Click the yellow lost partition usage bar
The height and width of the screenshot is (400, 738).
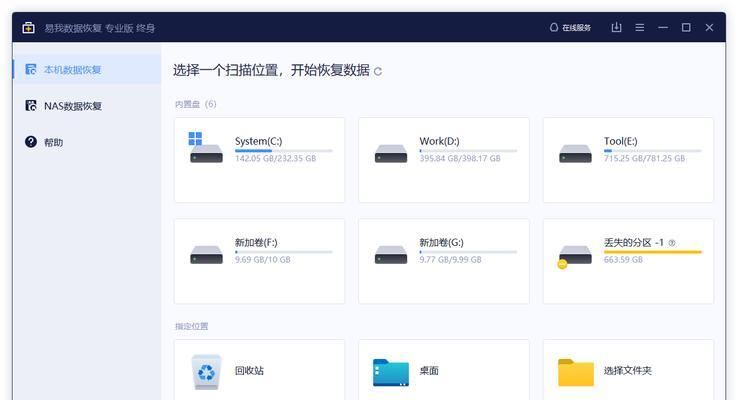(653, 252)
